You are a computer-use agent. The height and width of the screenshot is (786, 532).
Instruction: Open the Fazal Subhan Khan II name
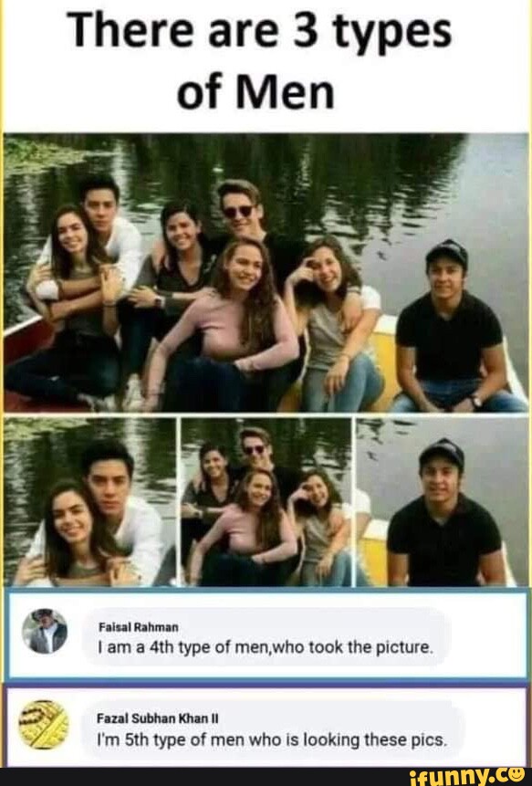point(158,718)
